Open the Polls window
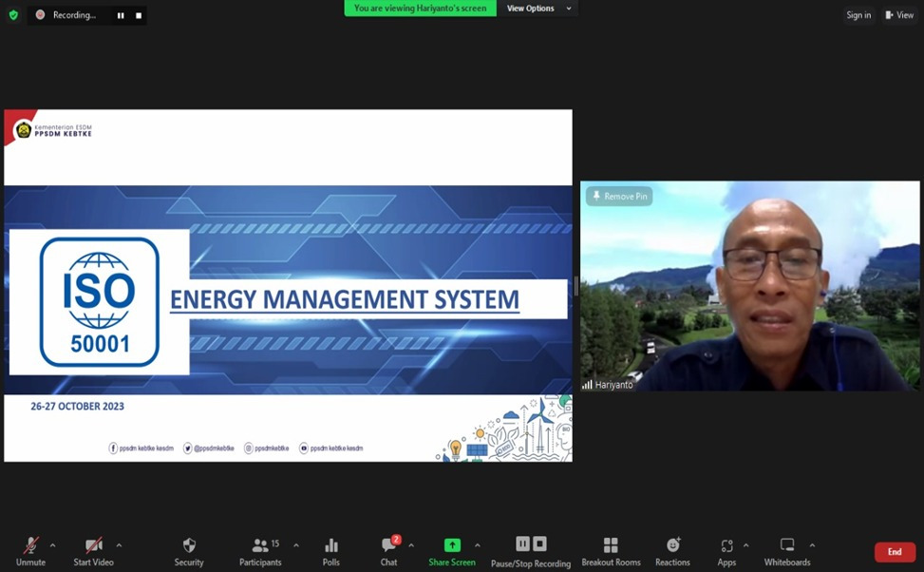This screenshot has width=924, height=572. [x=331, y=551]
